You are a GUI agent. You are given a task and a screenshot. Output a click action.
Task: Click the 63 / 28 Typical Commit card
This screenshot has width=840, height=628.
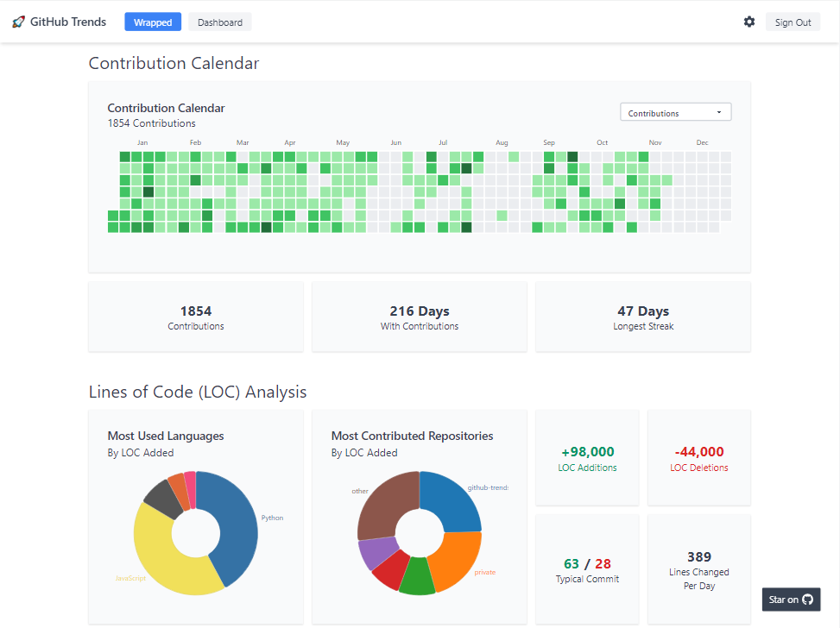coord(587,569)
